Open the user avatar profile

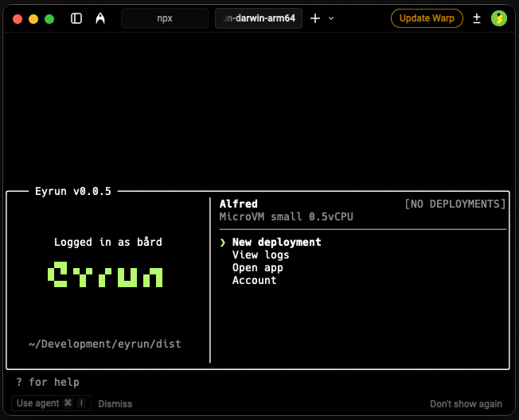pyautogui.click(x=499, y=18)
